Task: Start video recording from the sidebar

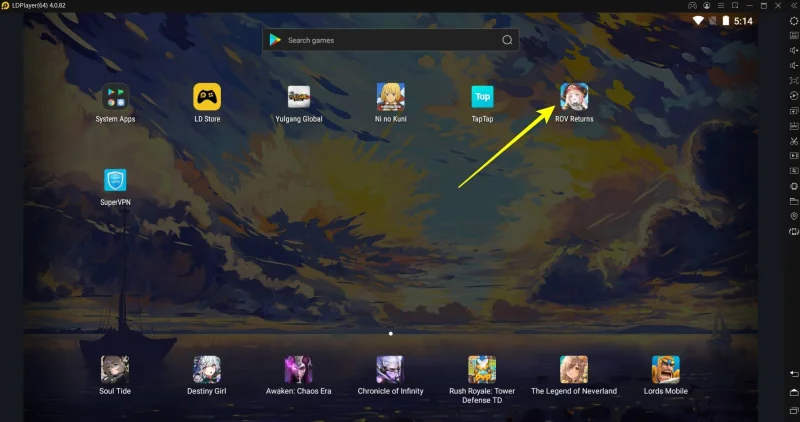Action: click(x=794, y=156)
